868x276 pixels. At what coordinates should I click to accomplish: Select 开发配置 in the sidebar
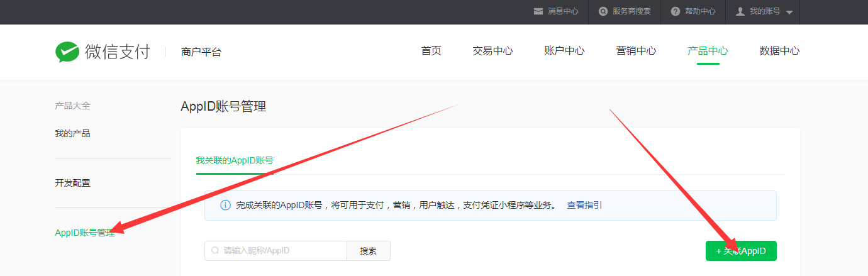(x=72, y=183)
